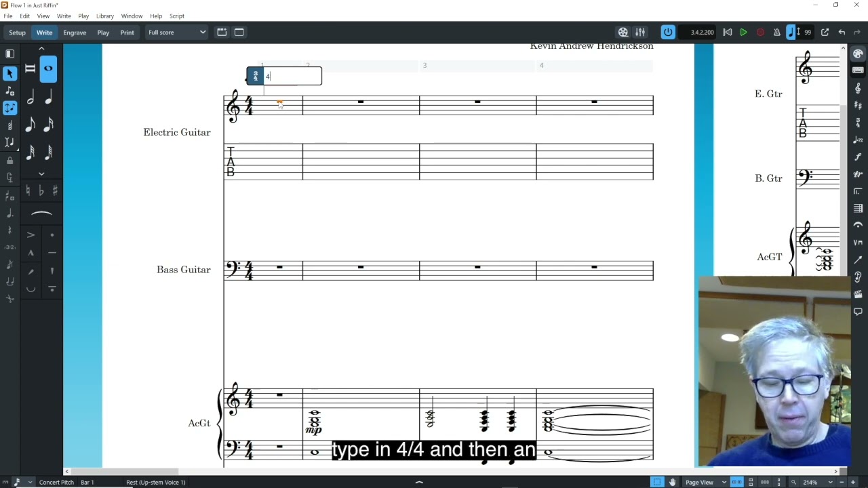Apply the natural accidental
The height and width of the screenshot is (488, 868).
click(x=28, y=191)
